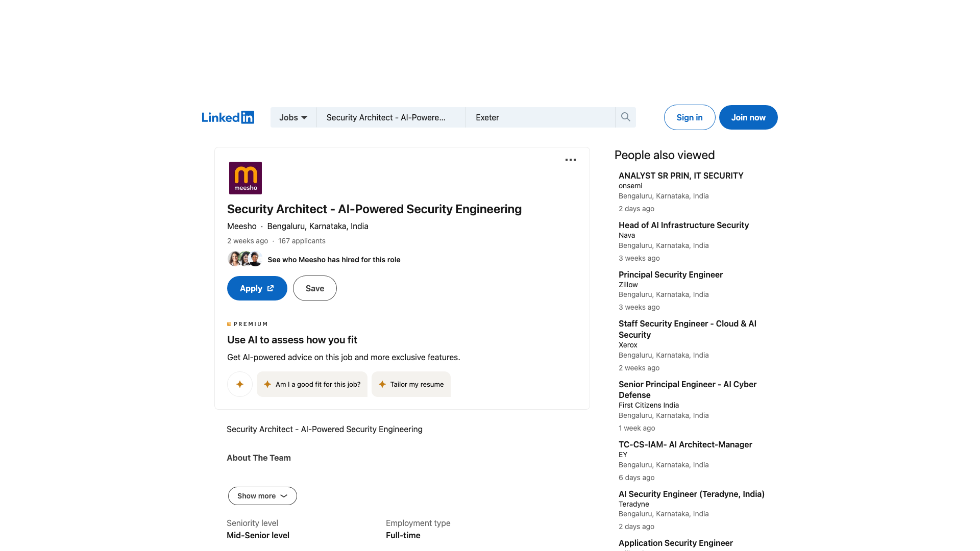Click the search magnifier icon
This screenshot has width=980, height=551.
pyautogui.click(x=625, y=117)
